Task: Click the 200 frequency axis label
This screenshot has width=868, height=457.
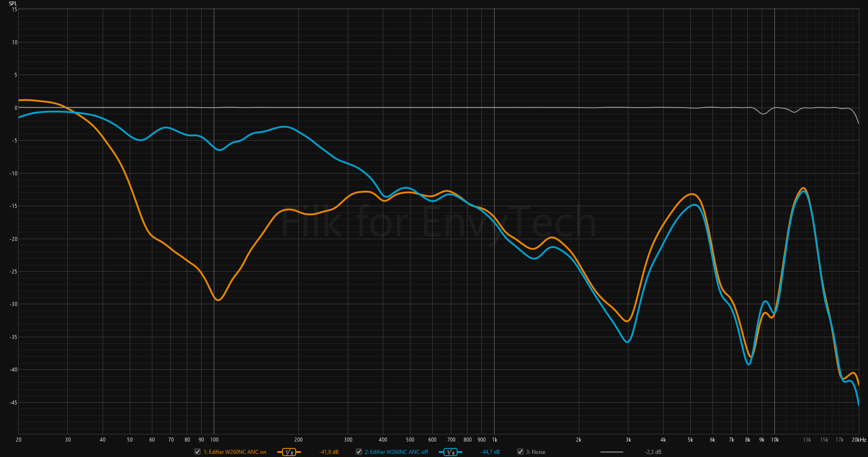Action: (298, 440)
